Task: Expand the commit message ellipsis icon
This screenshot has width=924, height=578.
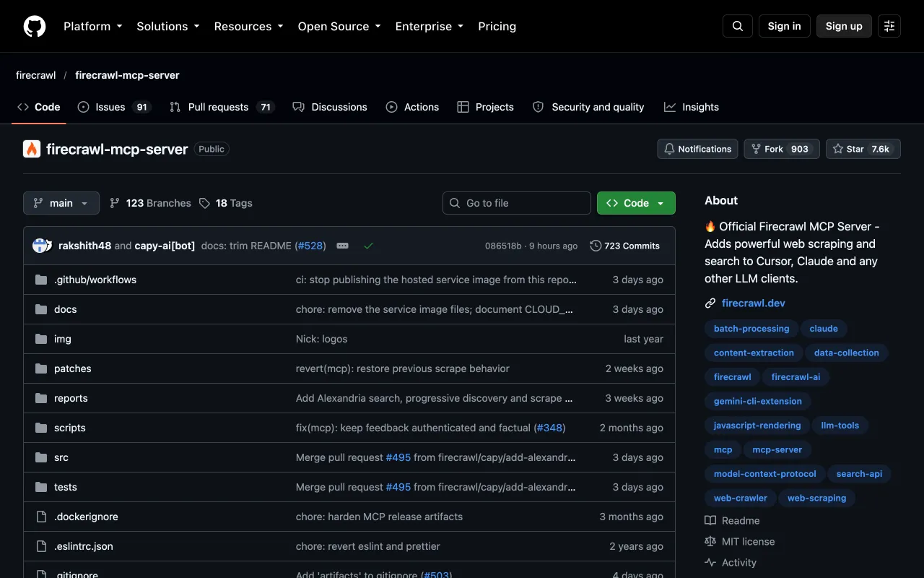Action: click(343, 246)
